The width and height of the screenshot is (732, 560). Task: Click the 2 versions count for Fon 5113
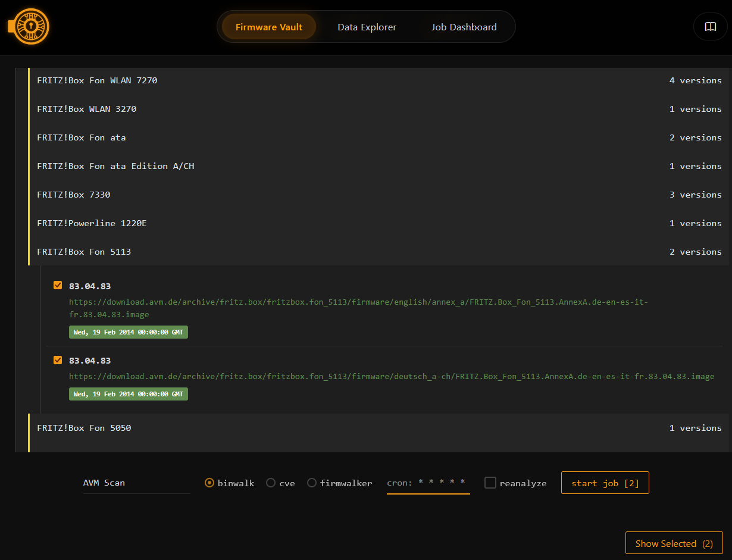click(695, 252)
